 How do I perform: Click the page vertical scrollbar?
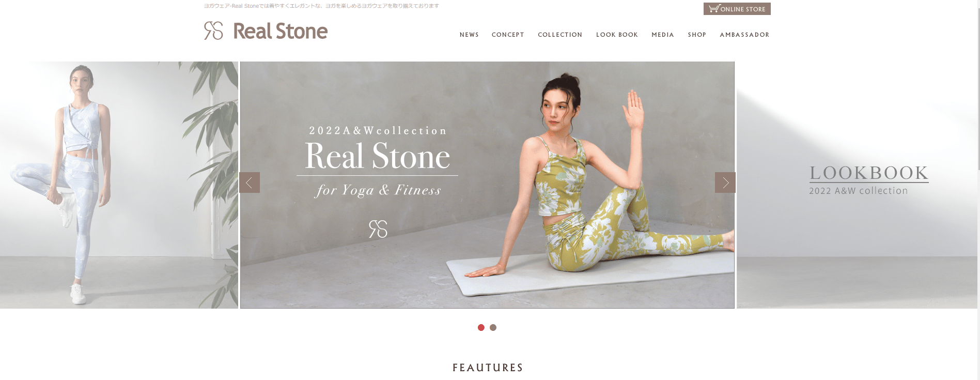[978, 190]
